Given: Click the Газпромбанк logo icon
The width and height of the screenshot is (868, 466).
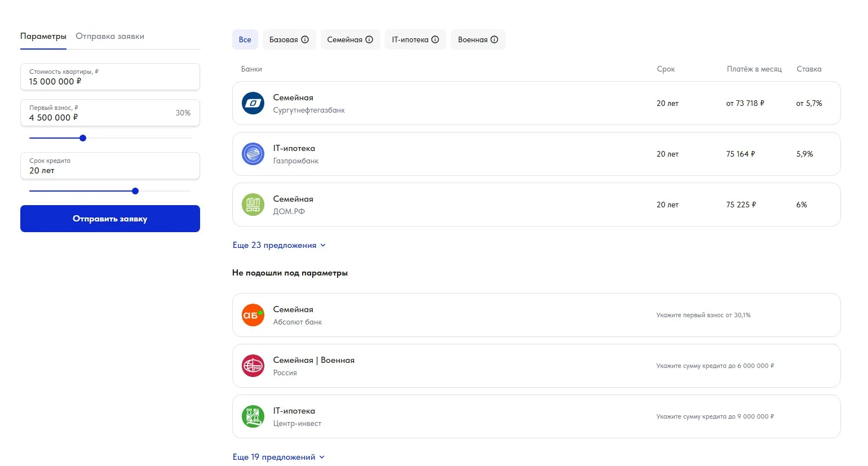Looking at the screenshot, I should (253, 154).
